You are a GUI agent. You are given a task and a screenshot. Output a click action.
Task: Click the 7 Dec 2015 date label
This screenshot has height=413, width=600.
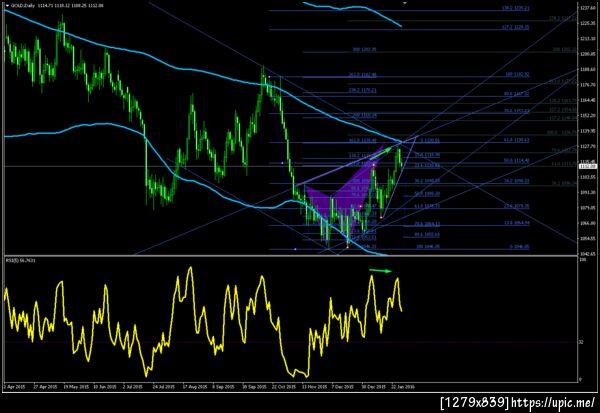(342, 387)
